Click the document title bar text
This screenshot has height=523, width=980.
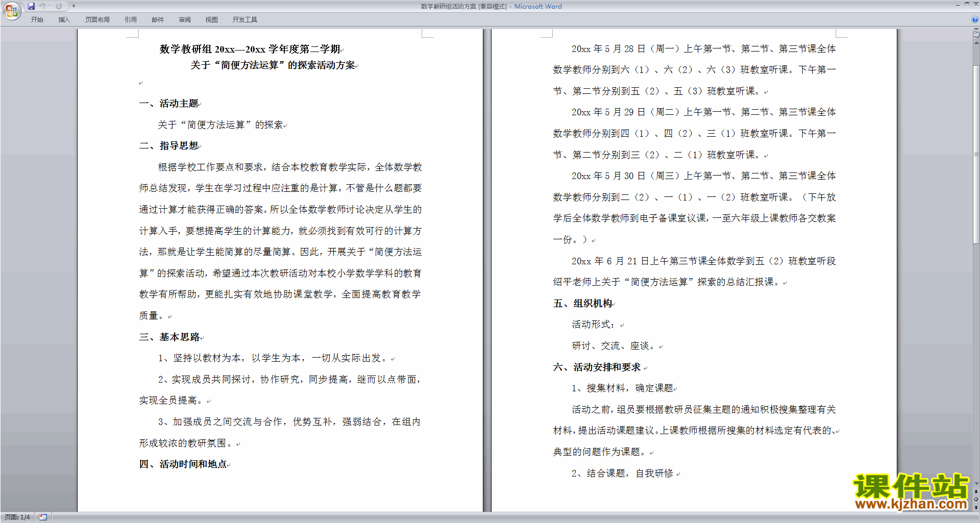coord(491,6)
